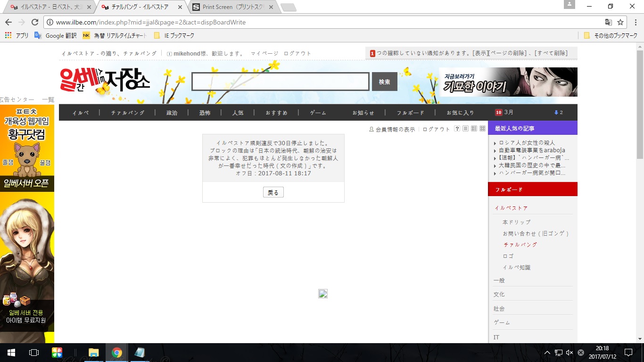Click the blue down arrow icon
Screen dimensions: 644x362
556,113
